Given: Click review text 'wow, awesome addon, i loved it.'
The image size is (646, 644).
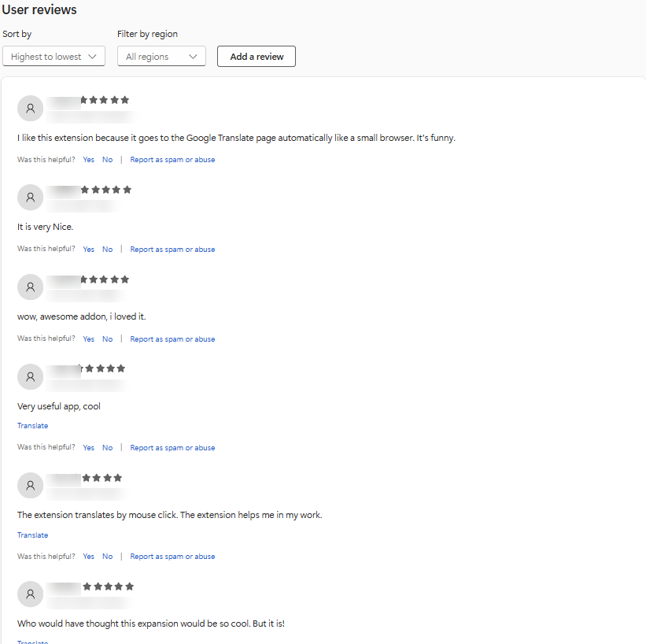Looking at the screenshot, I should [82, 316].
